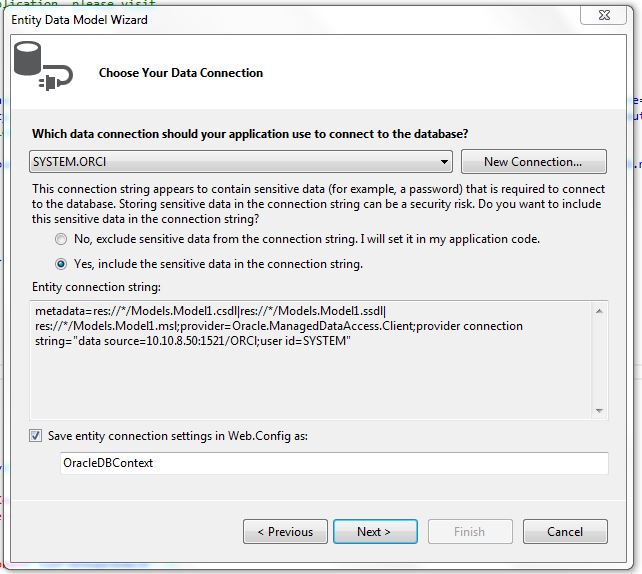The width and height of the screenshot is (642, 574).
Task: Open the SYSTEM.ORCl connection dropdown
Action: click(x=241, y=161)
